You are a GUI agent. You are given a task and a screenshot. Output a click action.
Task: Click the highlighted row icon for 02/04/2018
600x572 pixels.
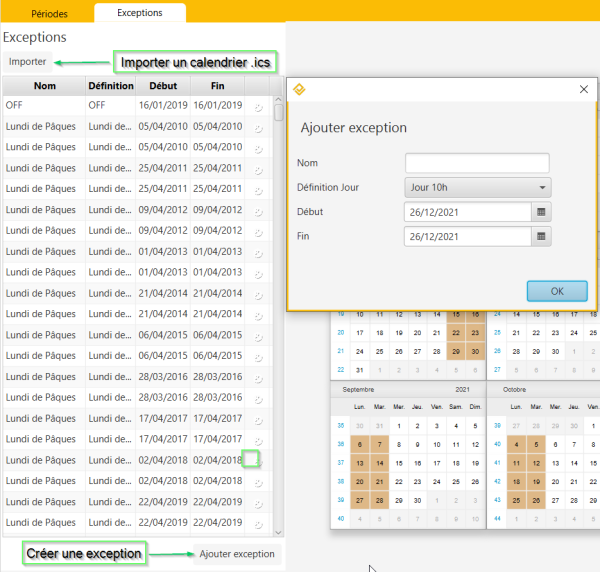[x=251, y=459]
